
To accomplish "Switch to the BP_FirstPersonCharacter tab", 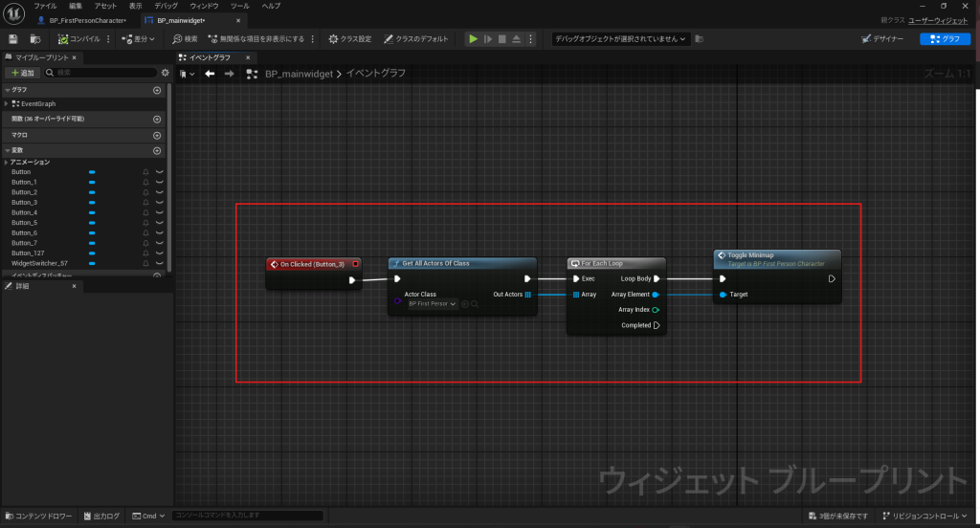I will [x=87, y=20].
